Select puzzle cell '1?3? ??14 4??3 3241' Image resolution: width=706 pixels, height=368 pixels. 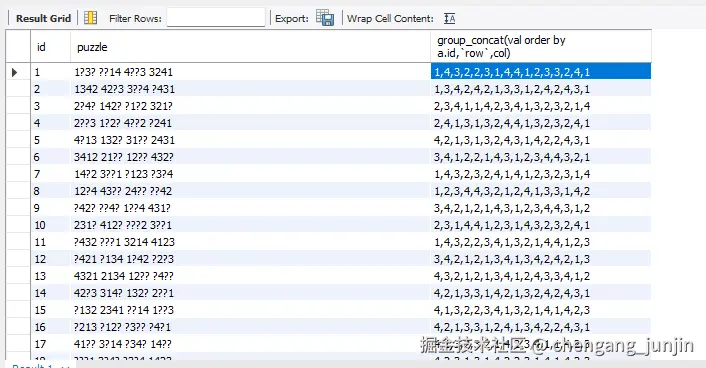[x=250, y=72]
